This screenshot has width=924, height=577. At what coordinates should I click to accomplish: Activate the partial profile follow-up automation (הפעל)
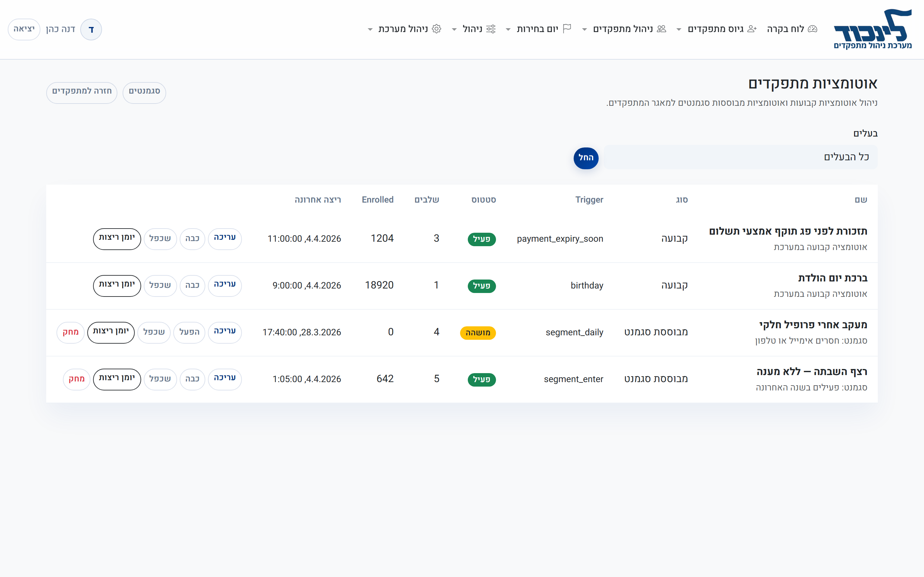189,332
